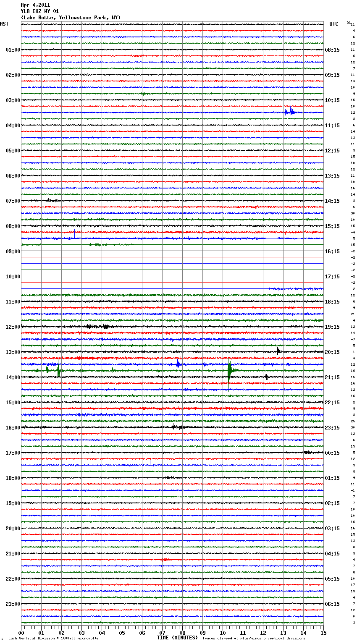Click the date label "Apr 4,2011"

pyautogui.click(x=35, y=5)
